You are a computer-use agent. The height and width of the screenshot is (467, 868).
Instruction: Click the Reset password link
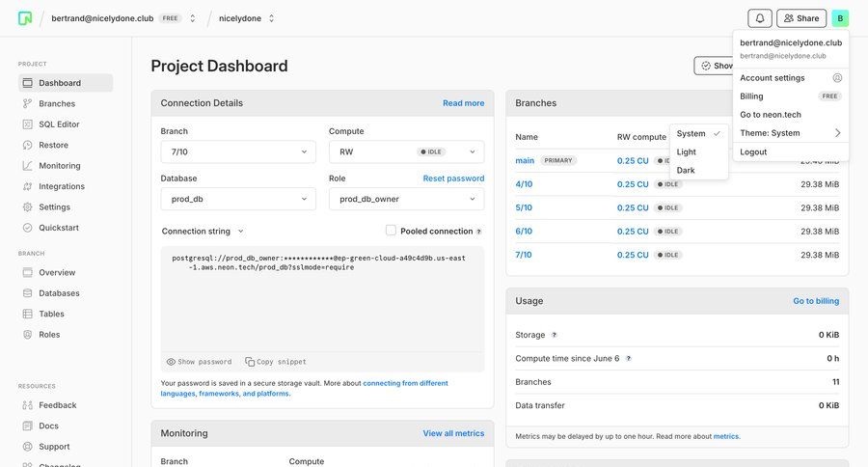(x=453, y=179)
